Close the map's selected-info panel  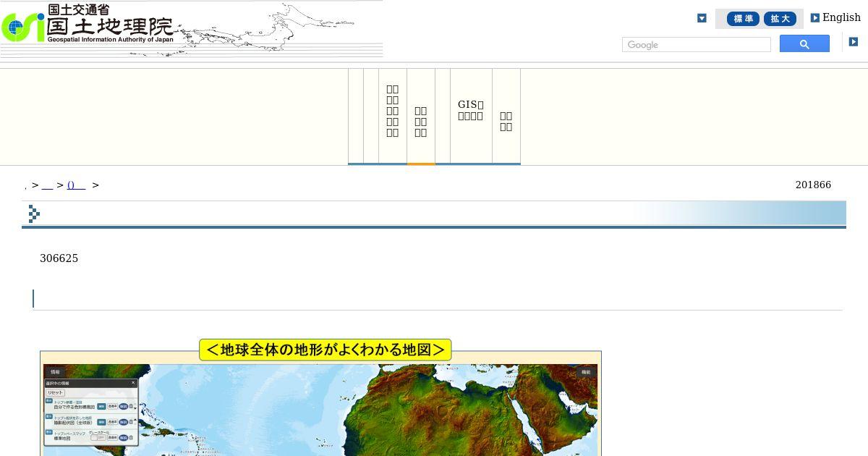pyautogui.click(x=133, y=383)
